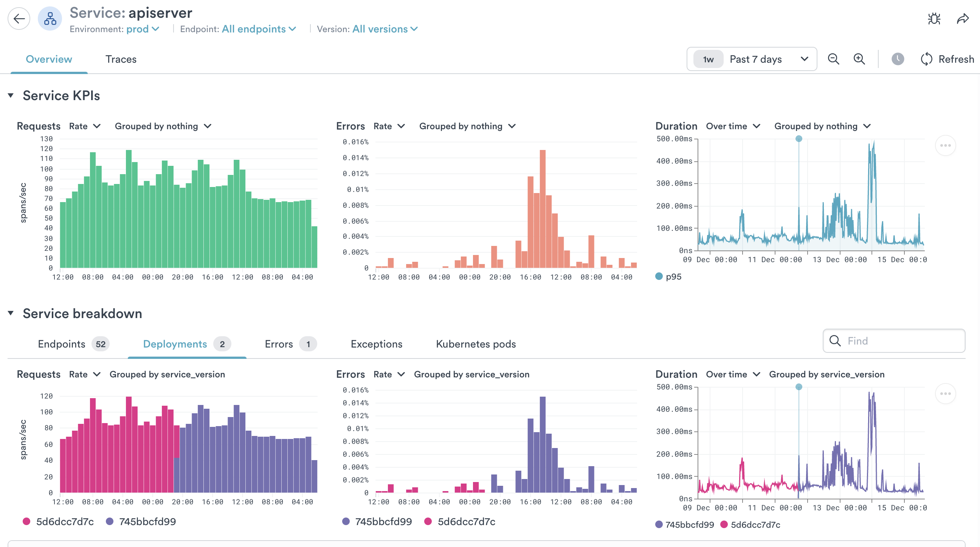Click the back arrow button
This screenshot has height=547, width=980.
pyautogui.click(x=19, y=18)
